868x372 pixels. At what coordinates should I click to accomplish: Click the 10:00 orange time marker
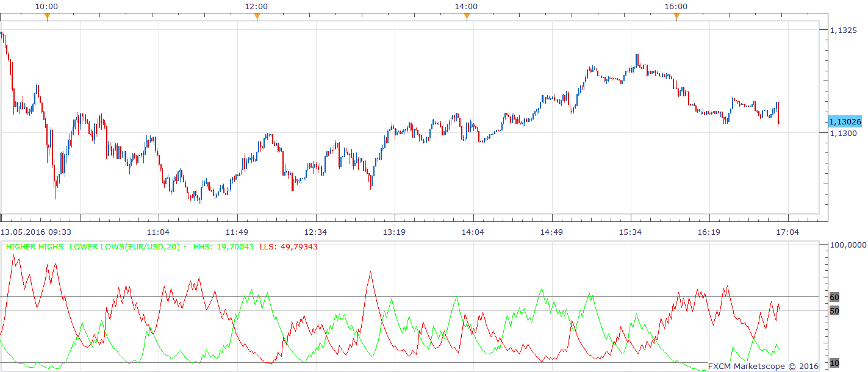click(47, 17)
